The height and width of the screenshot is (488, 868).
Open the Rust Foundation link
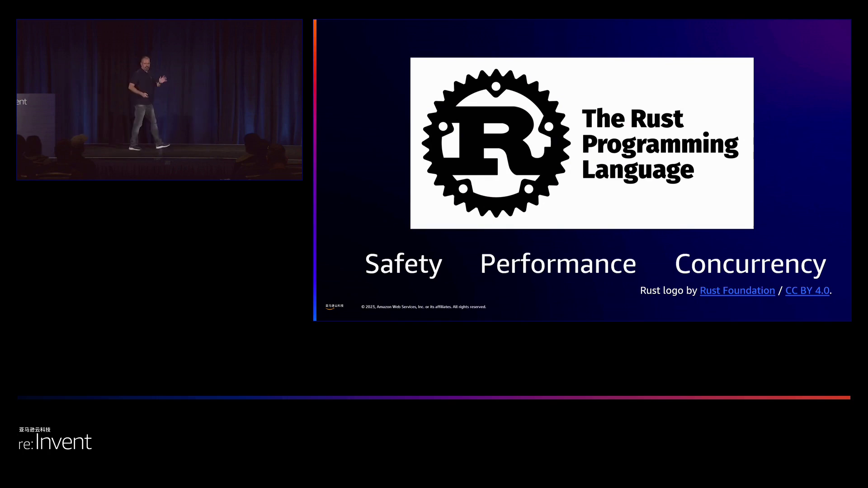coord(737,291)
